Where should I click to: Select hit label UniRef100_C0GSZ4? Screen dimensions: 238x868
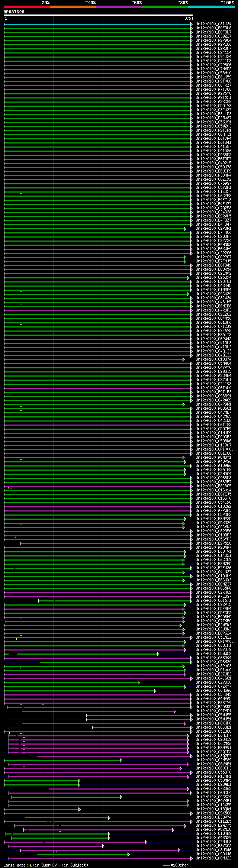tap(213, 797)
